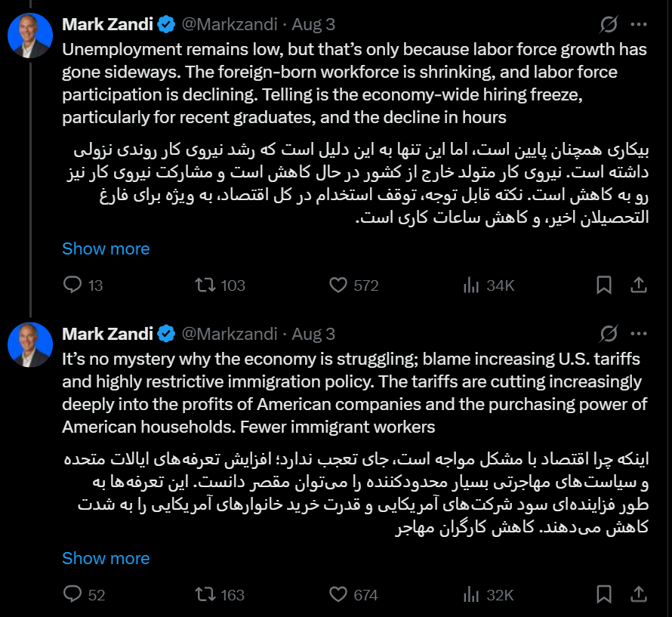Open more options on tariffs tweet

tap(638, 334)
